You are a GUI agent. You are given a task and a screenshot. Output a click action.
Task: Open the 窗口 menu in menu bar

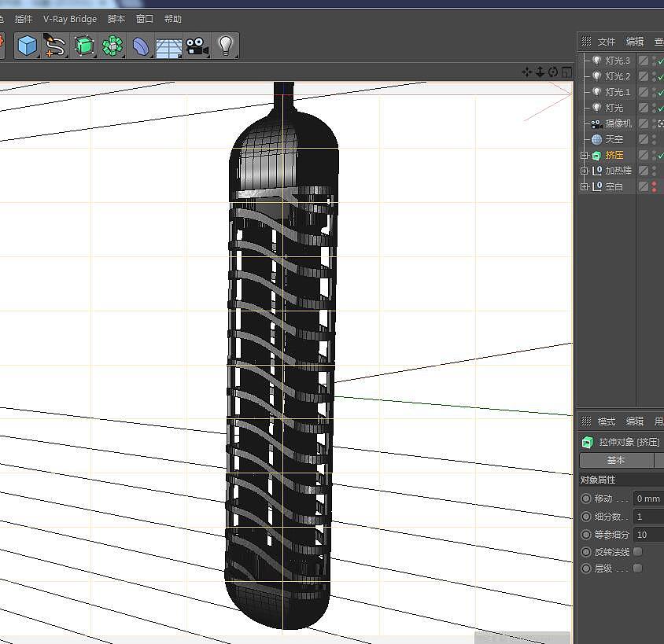pos(144,19)
